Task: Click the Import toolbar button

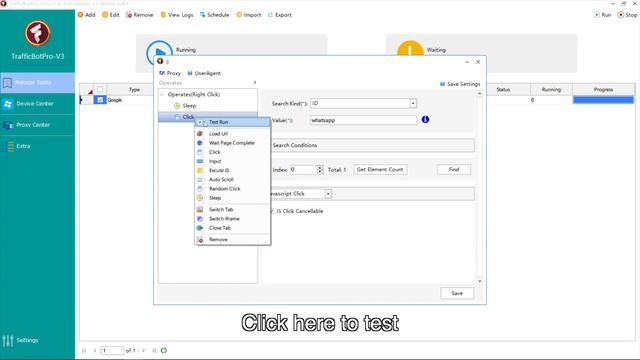Action: (249, 15)
